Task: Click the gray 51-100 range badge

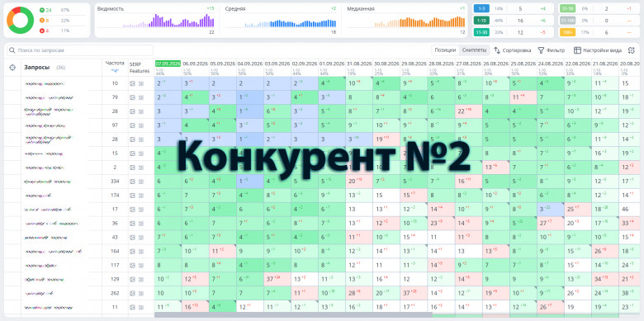Action: click(567, 21)
